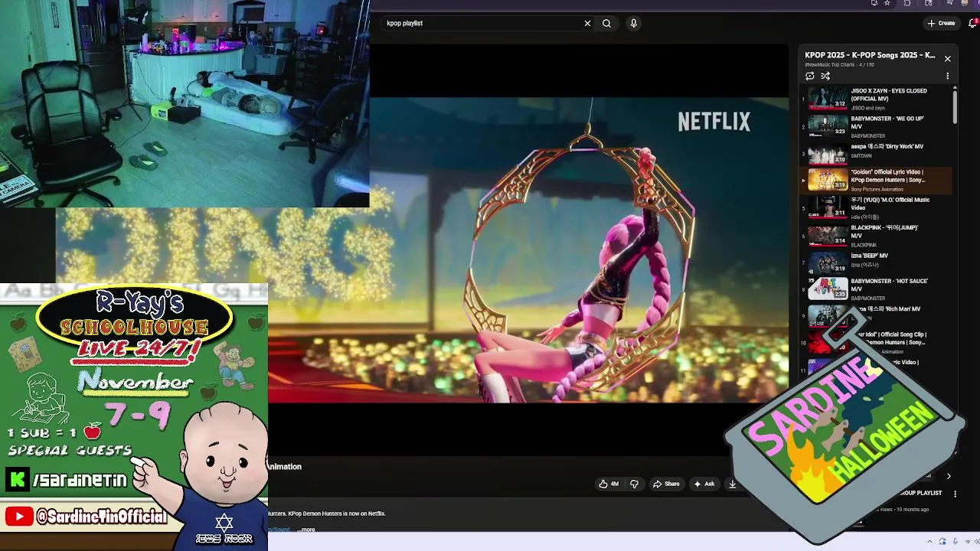The image size is (980, 551).
Task: Click aespa 'Rich Man' MV thumbnail
Action: pos(826,315)
